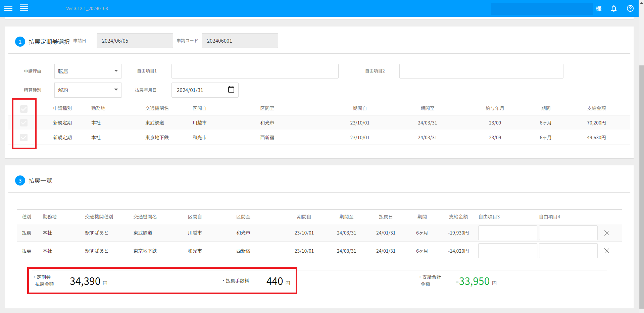Click the -33,950 payment total value

click(x=473, y=281)
